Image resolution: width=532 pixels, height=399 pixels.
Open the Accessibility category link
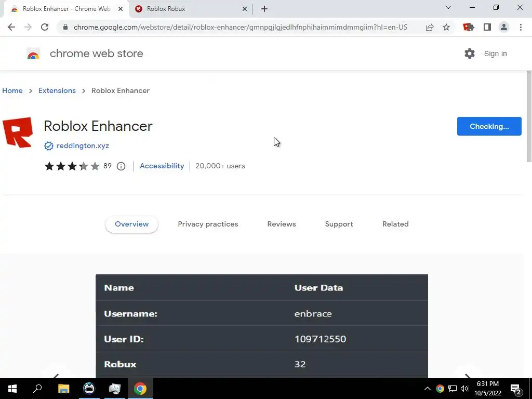coord(162,166)
